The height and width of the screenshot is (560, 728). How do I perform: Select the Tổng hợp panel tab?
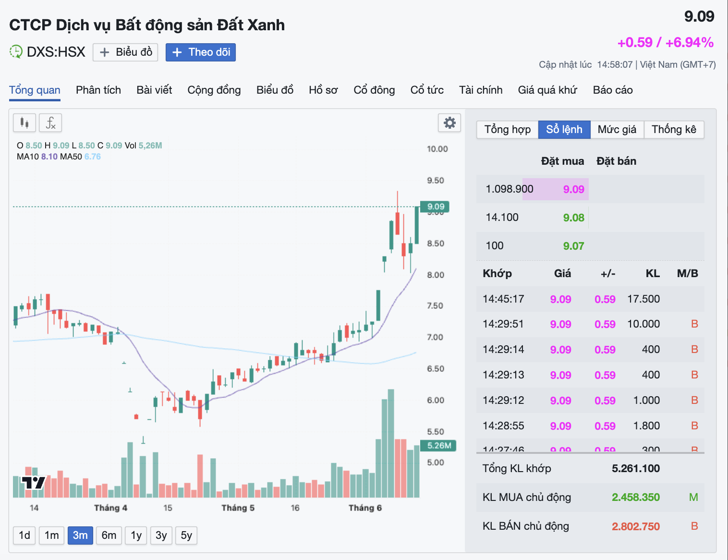pos(508,130)
